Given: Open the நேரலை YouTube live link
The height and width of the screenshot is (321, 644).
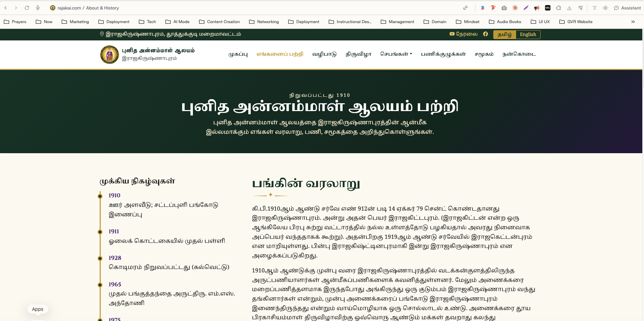Looking at the screenshot, I should (463, 34).
